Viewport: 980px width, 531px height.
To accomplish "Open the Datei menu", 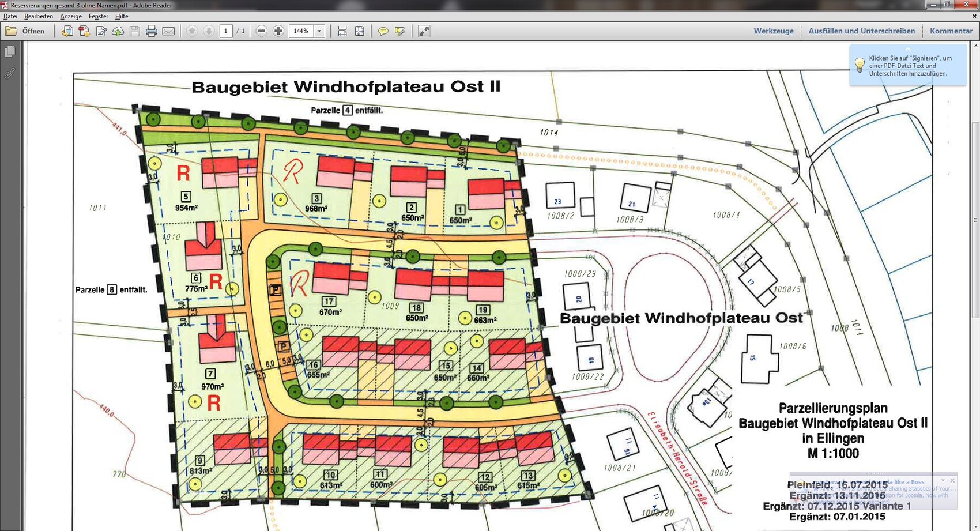I will coord(10,16).
